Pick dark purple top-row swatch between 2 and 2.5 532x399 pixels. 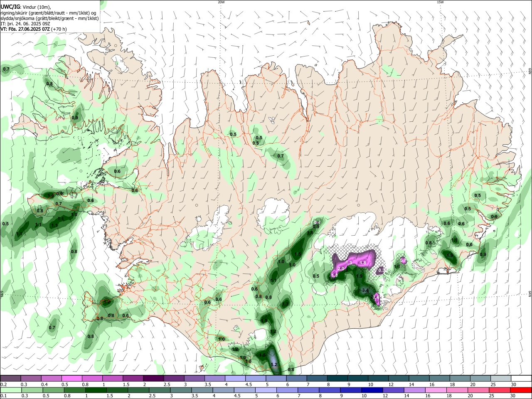point(153,378)
